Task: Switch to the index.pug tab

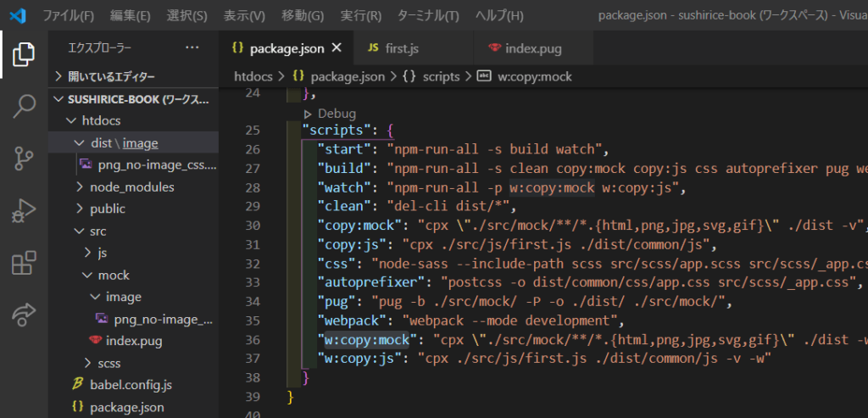Action: click(534, 48)
